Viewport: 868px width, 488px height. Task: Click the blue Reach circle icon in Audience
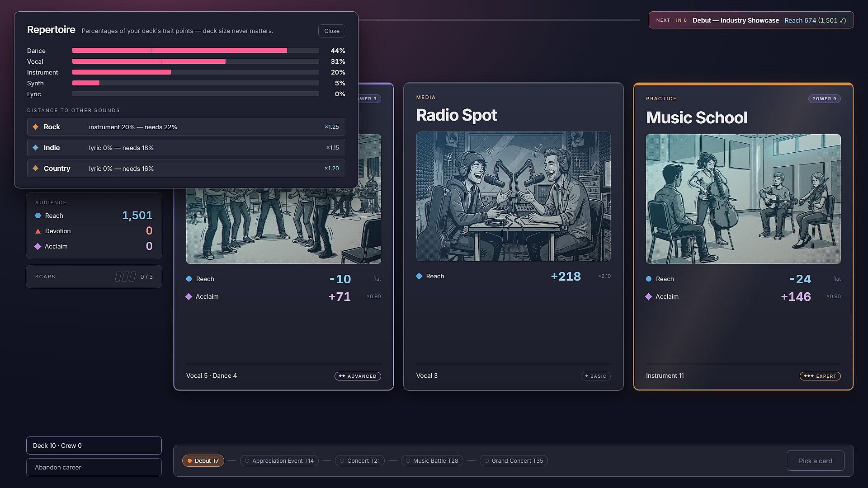[x=38, y=216]
